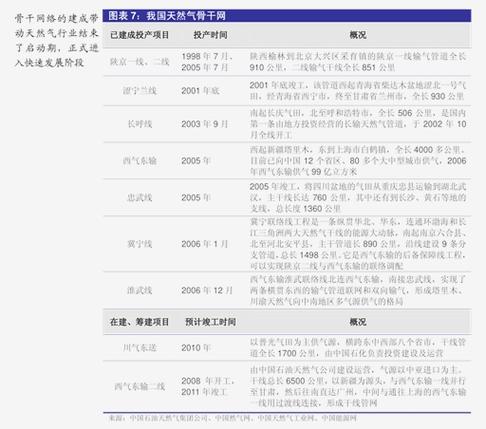The image size is (486, 429).
Task: Click the '在建、筹建项目' section header
Action: (139, 322)
